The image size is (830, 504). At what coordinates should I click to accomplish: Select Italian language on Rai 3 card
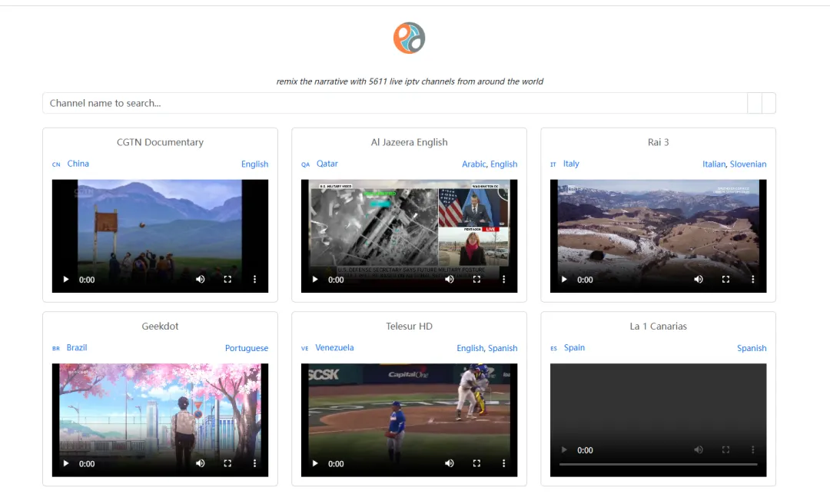click(713, 164)
